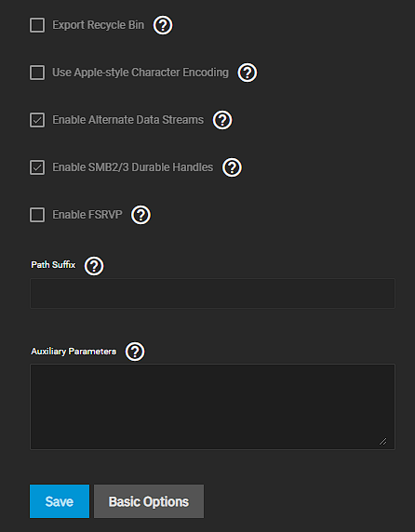Open help for Export Recycle Bin
The height and width of the screenshot is (532, 415).
click(x=163, y=25)
